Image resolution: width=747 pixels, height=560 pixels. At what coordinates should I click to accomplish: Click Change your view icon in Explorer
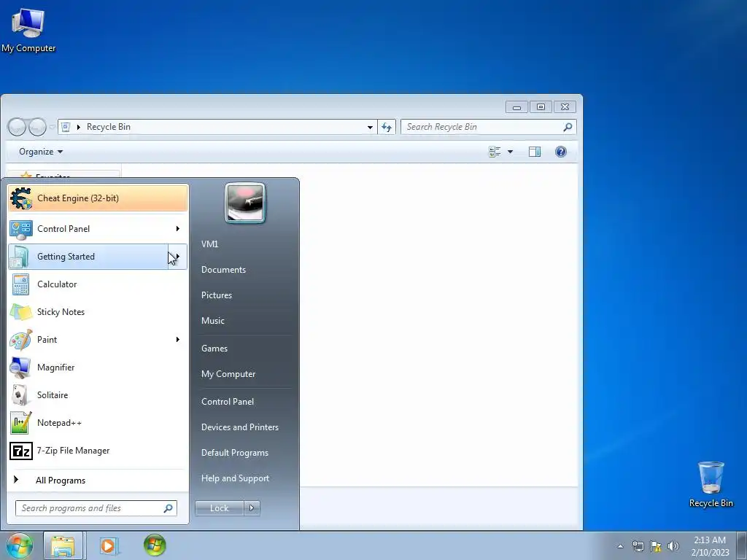[x=495, y=152]
